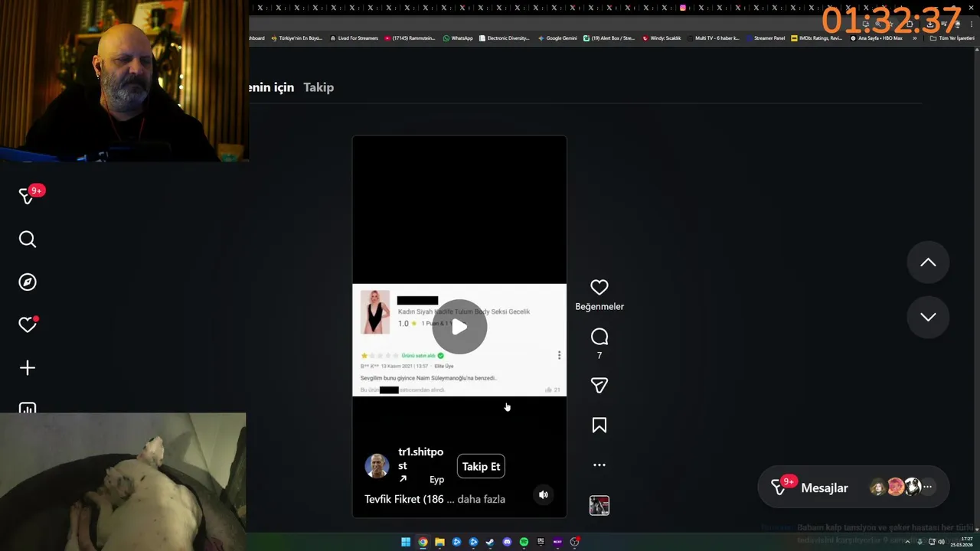Open the Mesajlar floating messages panel
980x551 pixels.
853,487
